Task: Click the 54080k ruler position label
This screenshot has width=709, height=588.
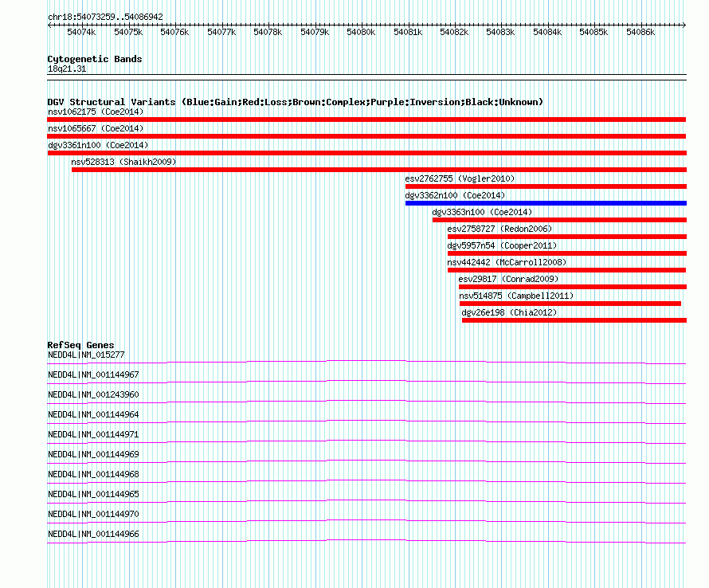Action: 361,32
